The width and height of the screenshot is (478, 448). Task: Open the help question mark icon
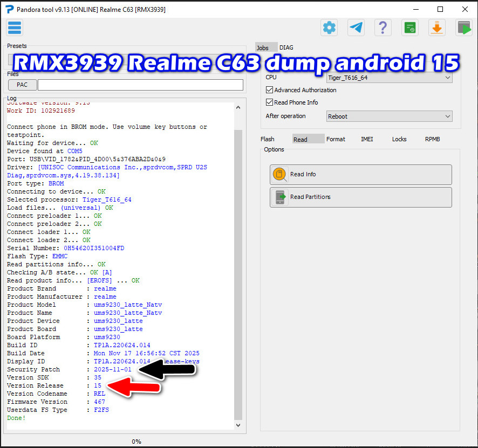[383, 28]
